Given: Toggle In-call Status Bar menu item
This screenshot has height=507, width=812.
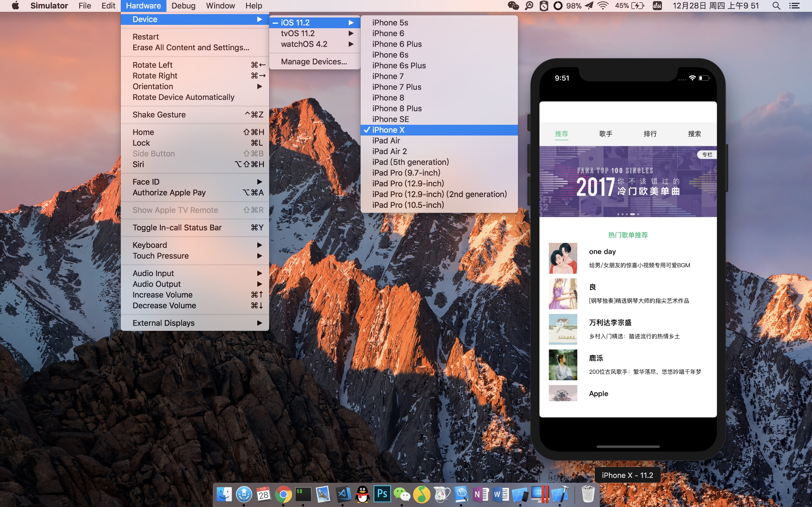Looking at the screenshot, I should pyautogui.click(x=195, y=228).
